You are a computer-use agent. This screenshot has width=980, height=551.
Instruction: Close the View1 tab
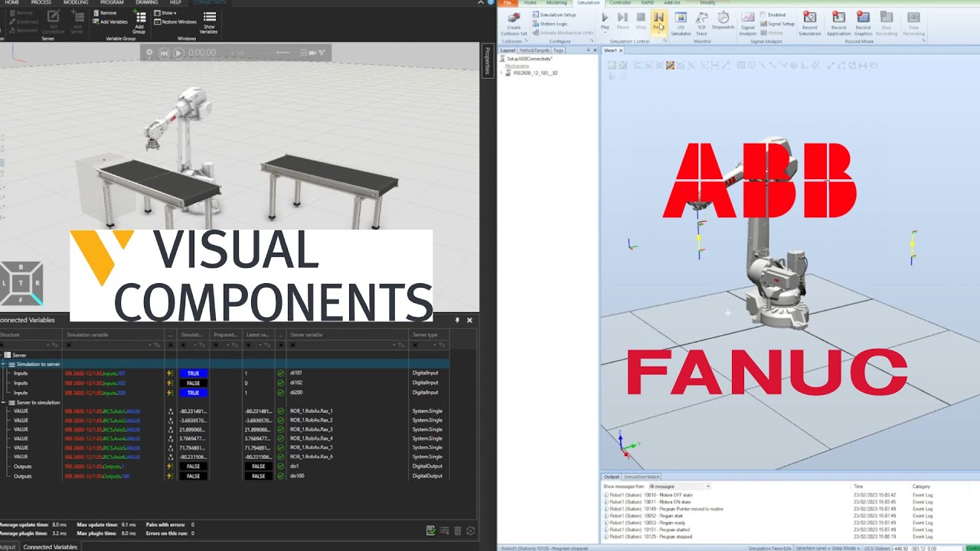tap(621, 51)
